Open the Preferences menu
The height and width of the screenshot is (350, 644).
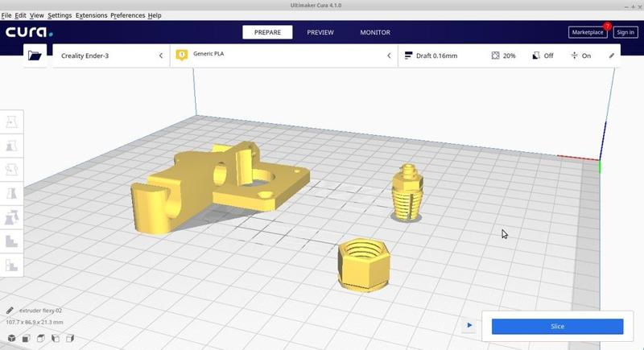pyautogui.click(x=128, y=15)
